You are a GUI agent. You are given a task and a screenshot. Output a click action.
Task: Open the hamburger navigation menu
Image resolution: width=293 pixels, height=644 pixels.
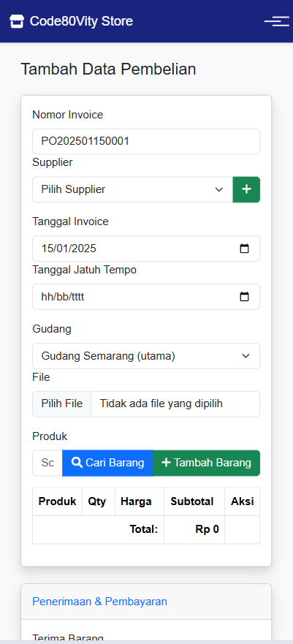pos(277,21)
